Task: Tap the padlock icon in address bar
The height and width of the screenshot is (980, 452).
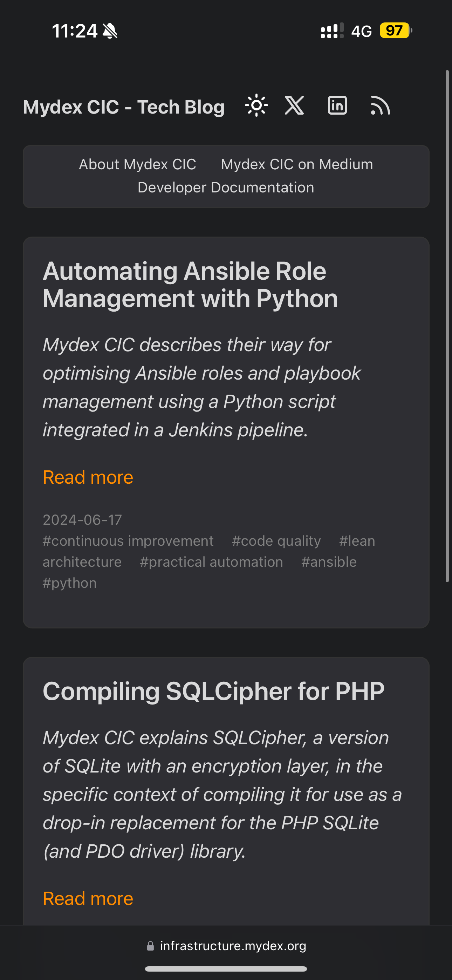Action: coord(151,946)
